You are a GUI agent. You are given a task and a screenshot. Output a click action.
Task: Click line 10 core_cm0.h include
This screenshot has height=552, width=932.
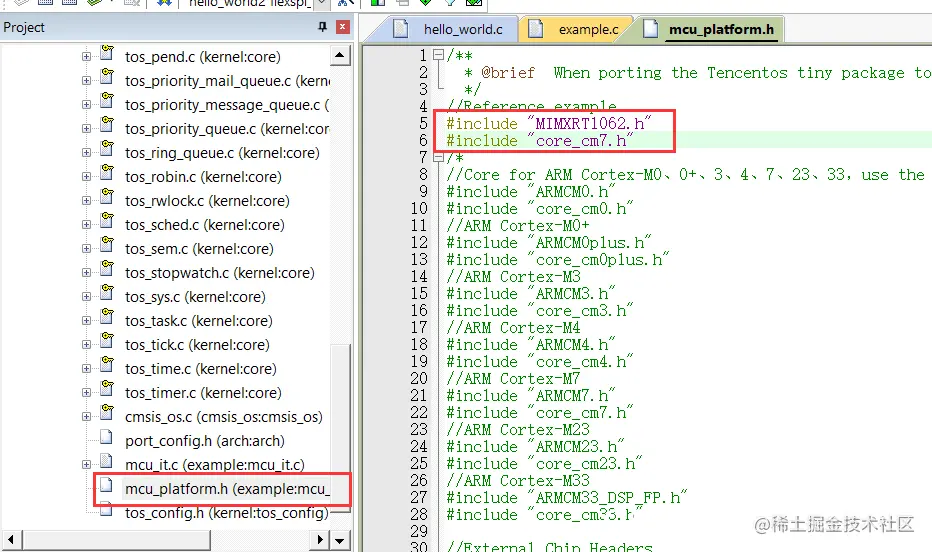point(540,209)
